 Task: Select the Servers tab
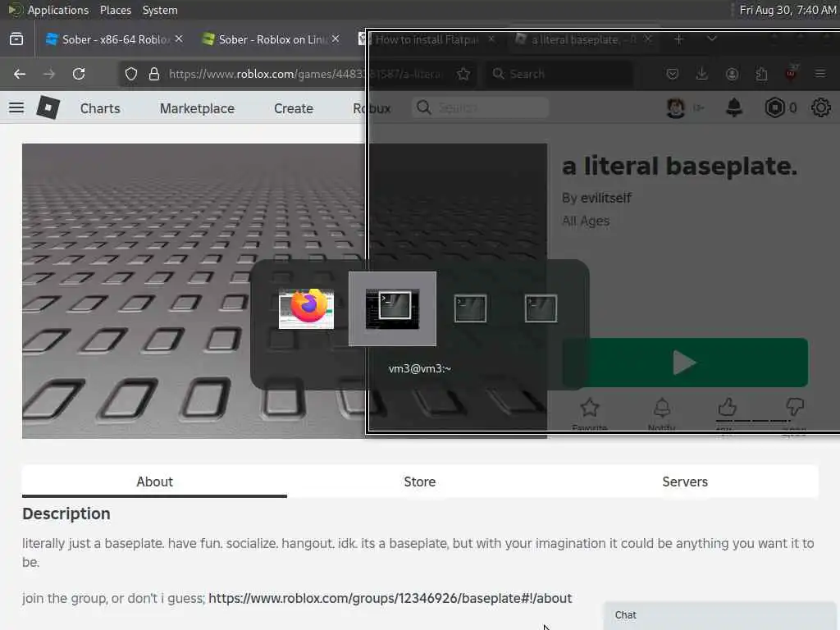[685, 482]
